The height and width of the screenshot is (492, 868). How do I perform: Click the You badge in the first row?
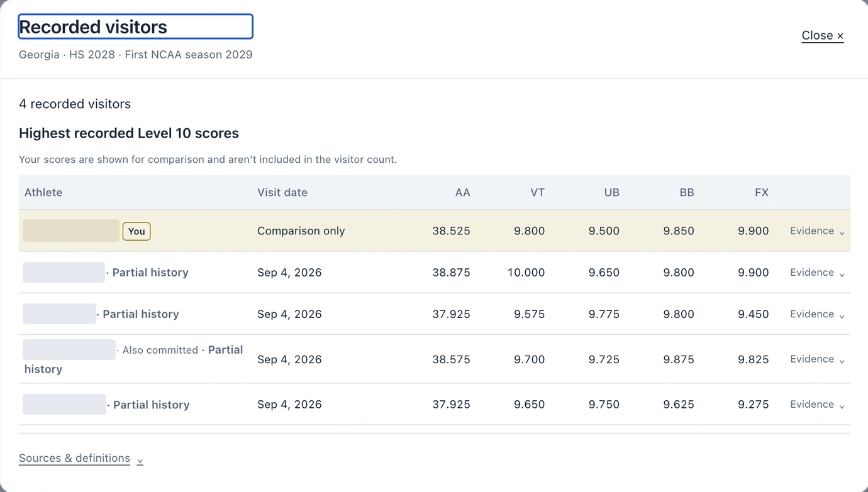pos(136,231)
